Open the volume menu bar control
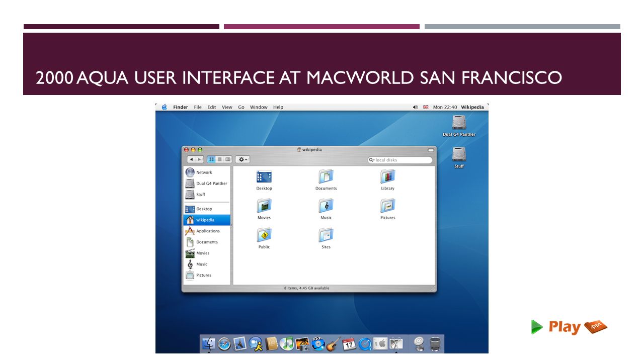Image resolution: width=644 pixels, height=362 pixels. coord(415,107)
